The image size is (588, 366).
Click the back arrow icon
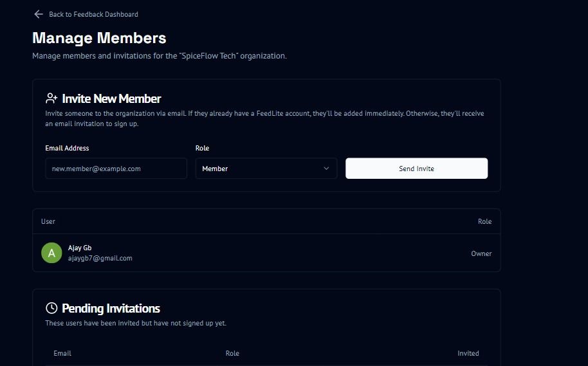pyautogui.click(x=39, y=14)
